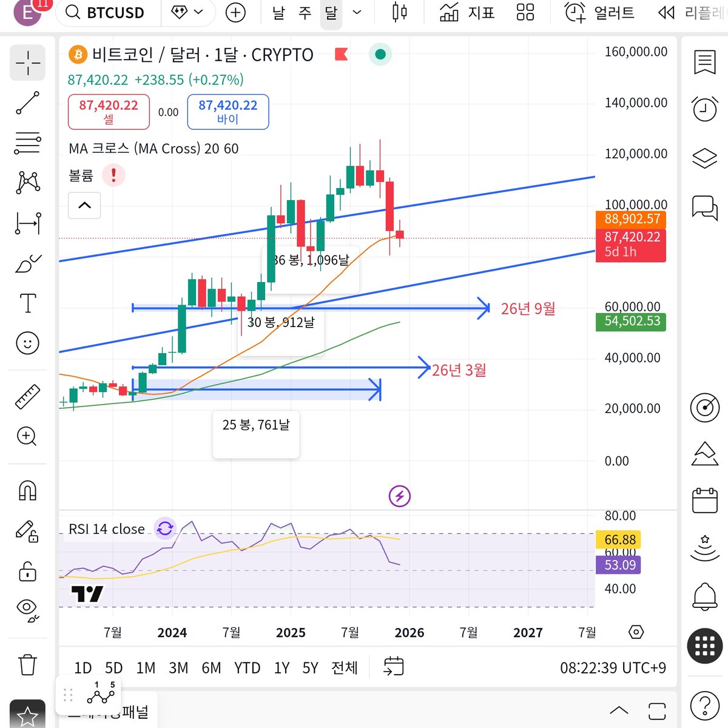Image resolution: width=728 pixels, height=728 pixels.
Task: Open the economic calendar icon in right sidebar
Action: [x=704, y=500]
